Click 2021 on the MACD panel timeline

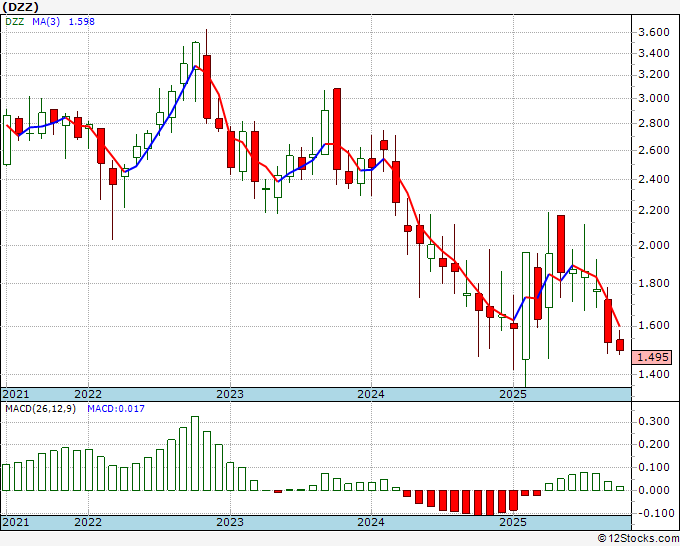tap(16, 522)
